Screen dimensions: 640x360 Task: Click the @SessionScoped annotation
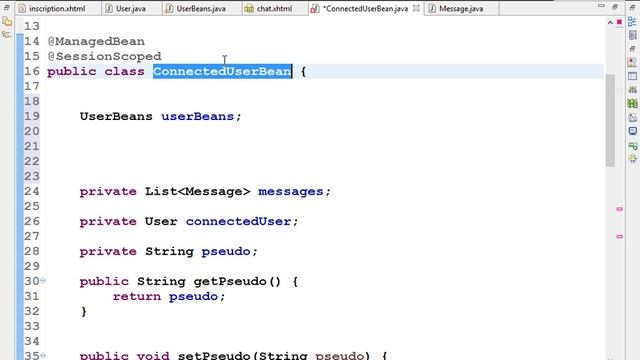104,56
